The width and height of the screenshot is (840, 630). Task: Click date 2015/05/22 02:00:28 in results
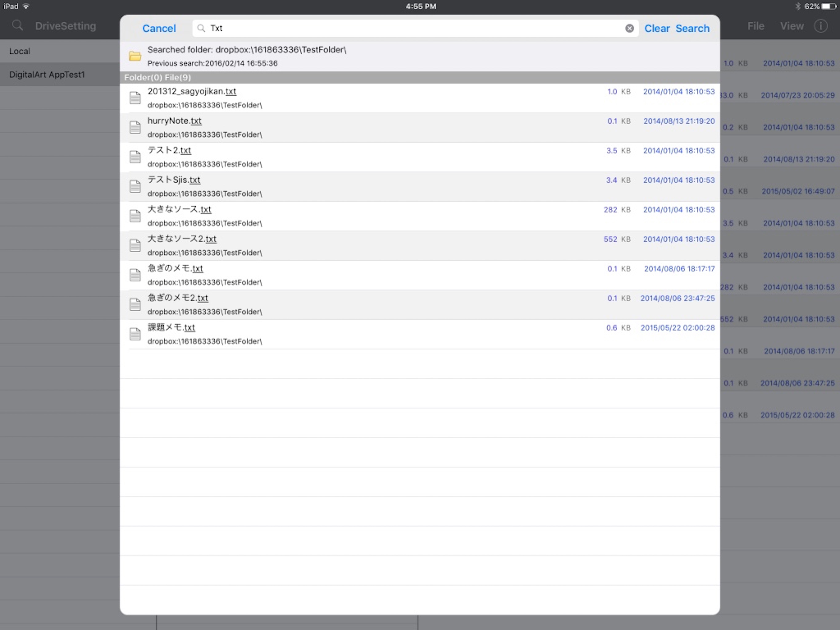[x=677, y=328]
